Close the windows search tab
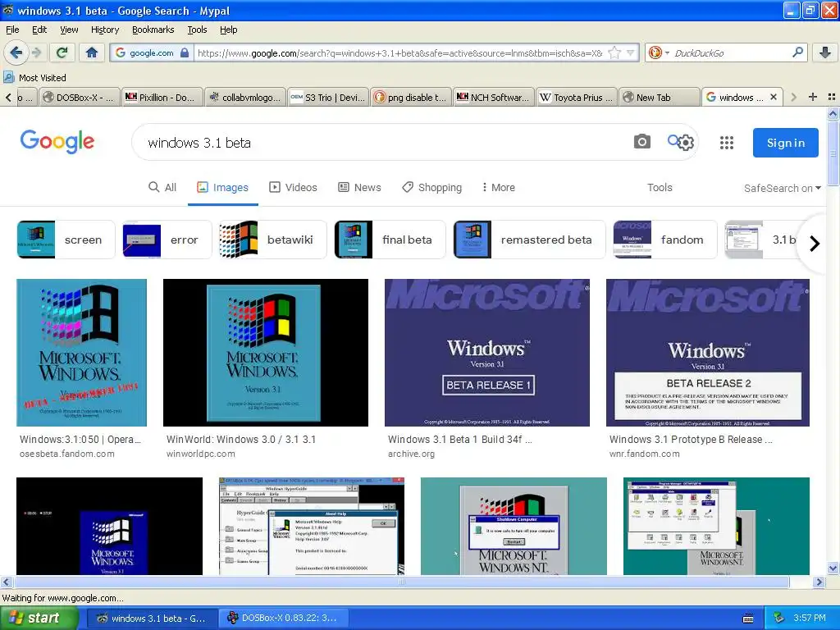Image resolution: width=840 pixels, height=630 pixels. 773,97
